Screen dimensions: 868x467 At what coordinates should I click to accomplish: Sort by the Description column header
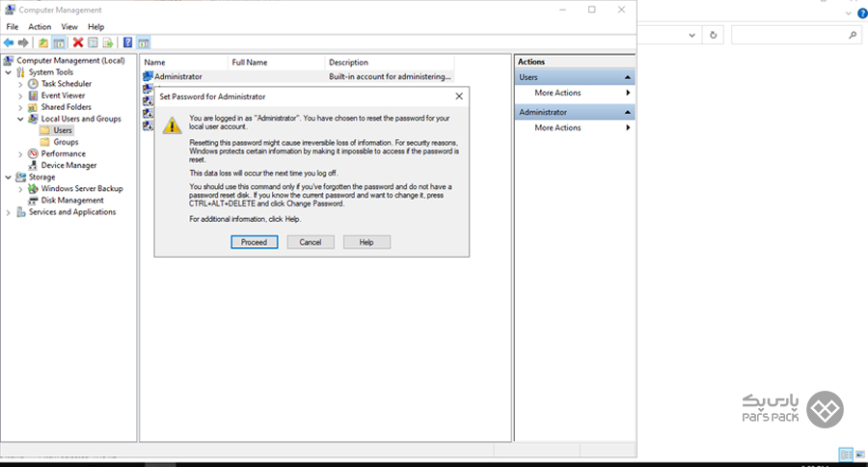390,62
